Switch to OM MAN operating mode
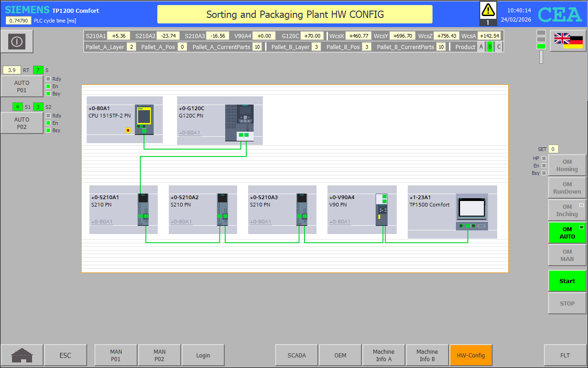 [567, 255]
